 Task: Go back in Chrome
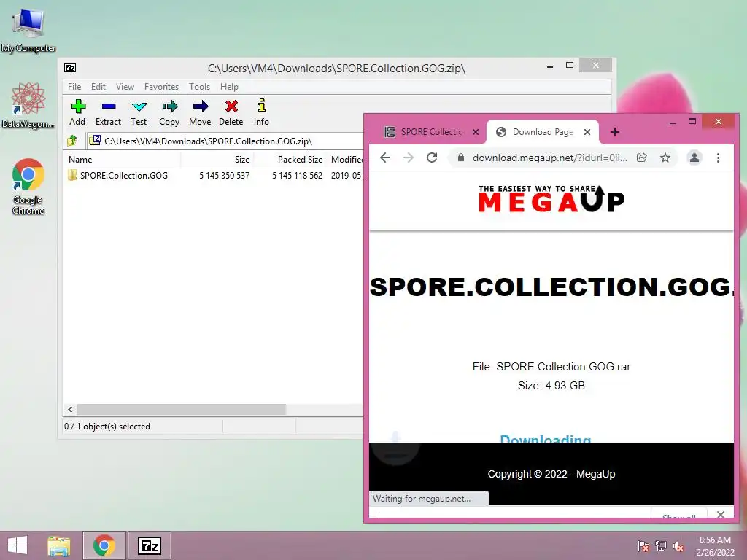385,157
